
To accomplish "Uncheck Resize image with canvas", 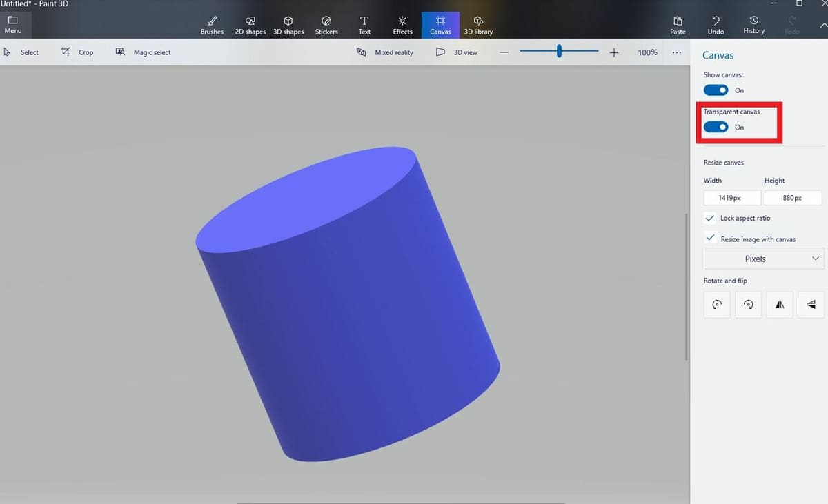I will [710, 239].
